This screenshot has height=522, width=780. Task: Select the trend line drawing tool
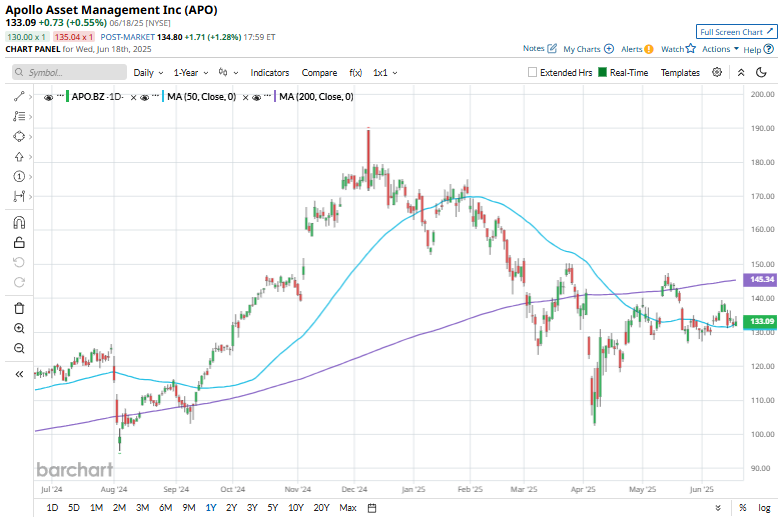pyautogui.click(x=19, y=96)
